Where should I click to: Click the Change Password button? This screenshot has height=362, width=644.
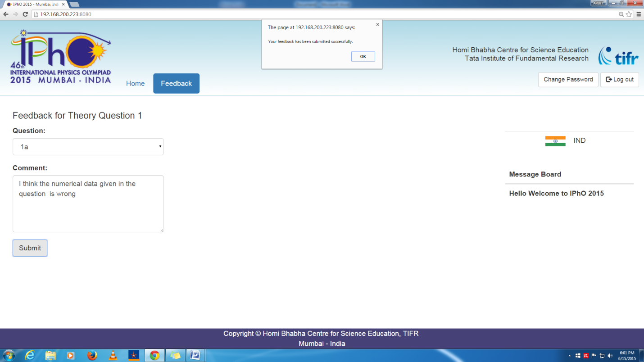pos(568,79)
